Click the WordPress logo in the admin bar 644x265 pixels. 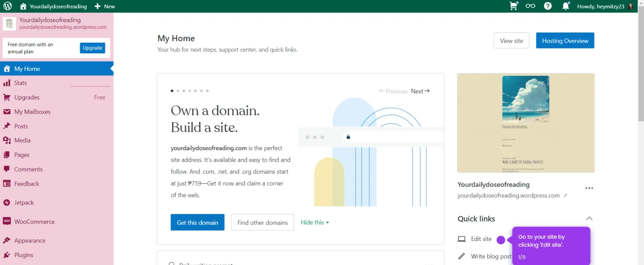[8, 6]
